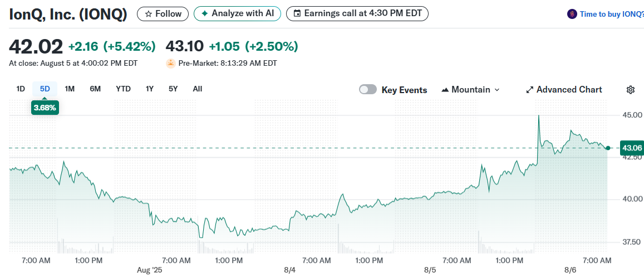This screenshot has height=276, width=644.
Task: Open Analyze with AI
Action: tap(237, 13)
